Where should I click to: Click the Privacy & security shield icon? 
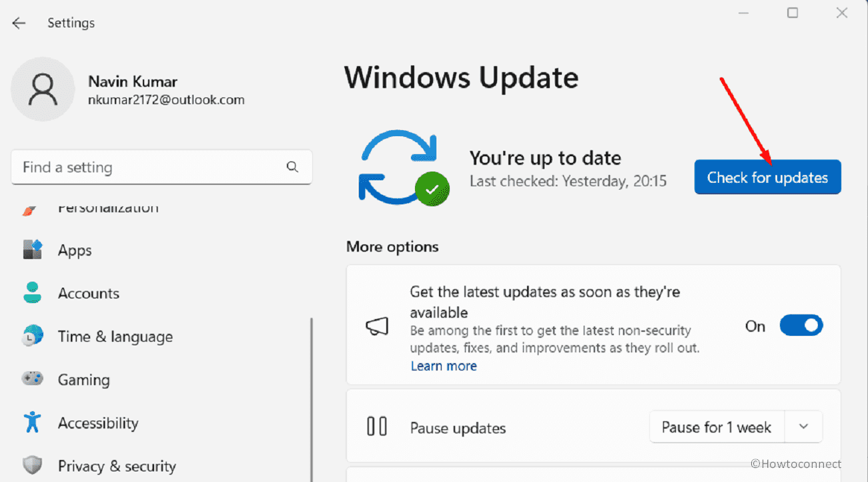pyautogui.click(x=33, y=465)
